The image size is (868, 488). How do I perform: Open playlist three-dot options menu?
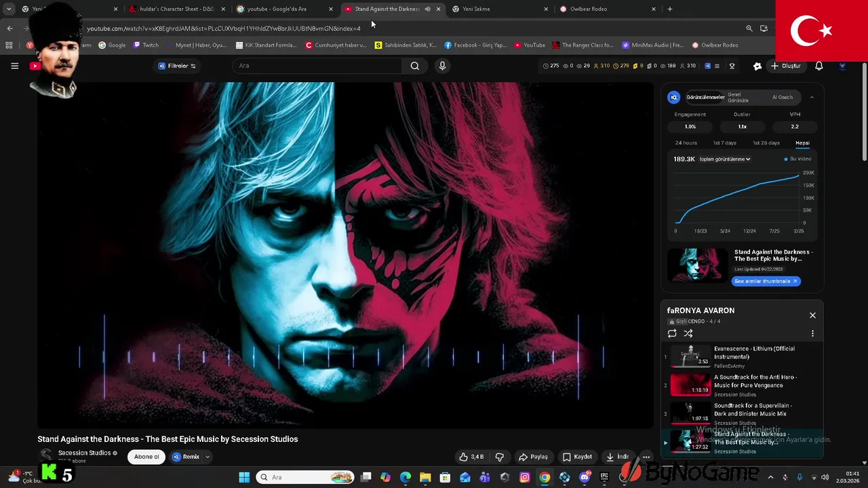pos(812,333)
